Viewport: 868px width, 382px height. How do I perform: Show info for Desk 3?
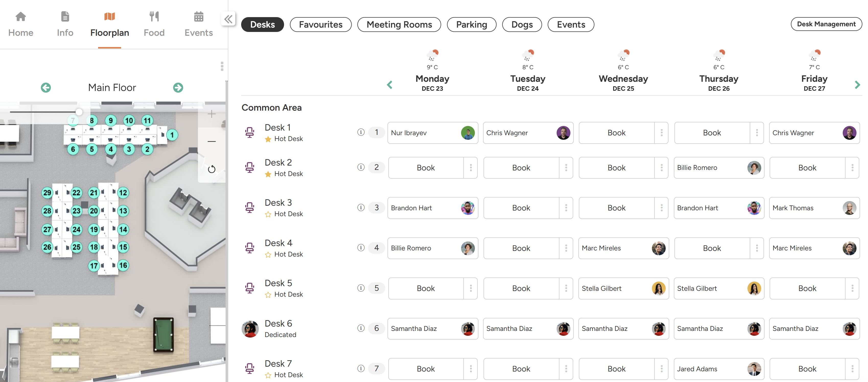pos(360,207)
